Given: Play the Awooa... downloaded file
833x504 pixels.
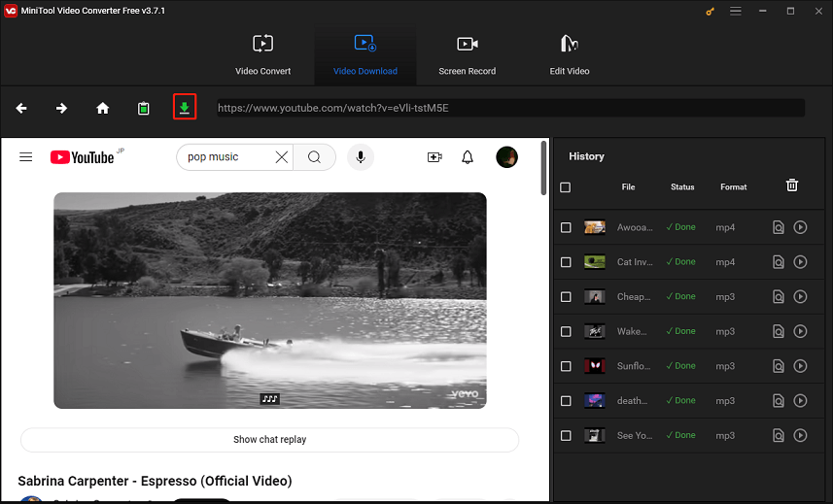Looking at the screenshot, I should point(801,227).
